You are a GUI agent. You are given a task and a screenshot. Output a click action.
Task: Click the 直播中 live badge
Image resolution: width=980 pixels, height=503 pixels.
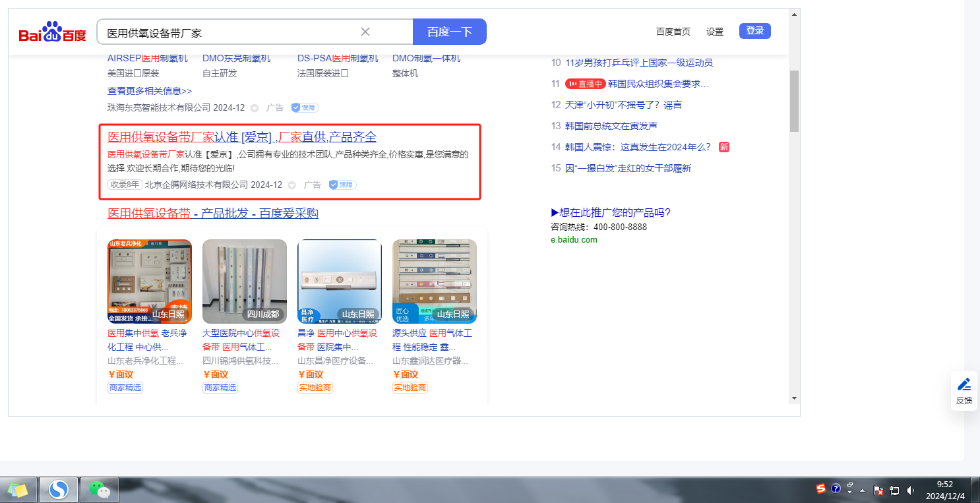tap(586, 84)
